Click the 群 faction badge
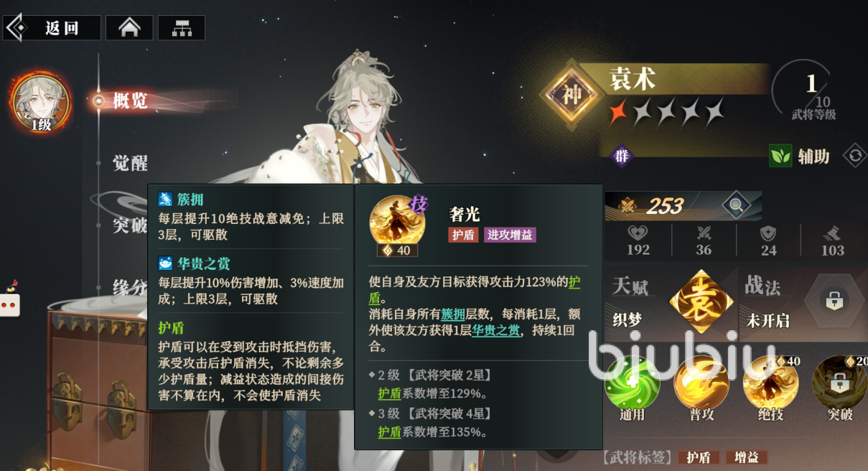Viewport: 868px width, 471px height. 621,156
